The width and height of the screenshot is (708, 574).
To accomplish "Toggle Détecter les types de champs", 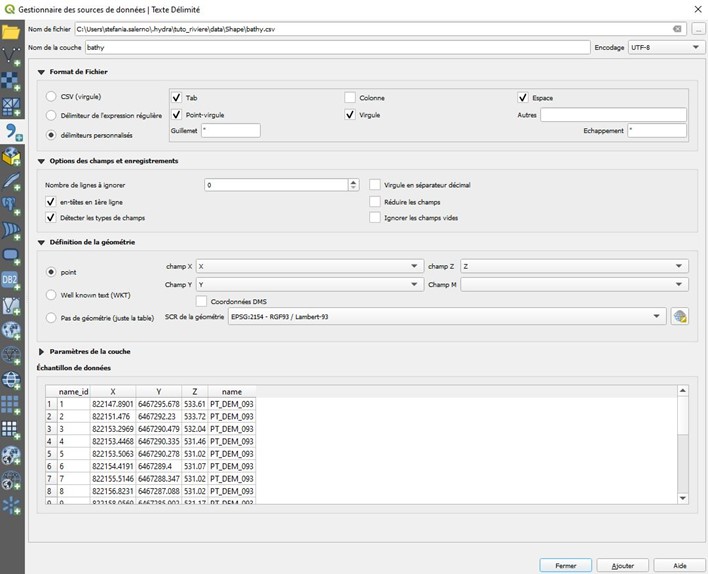I will pyautogui.click(x=51, y=218).
